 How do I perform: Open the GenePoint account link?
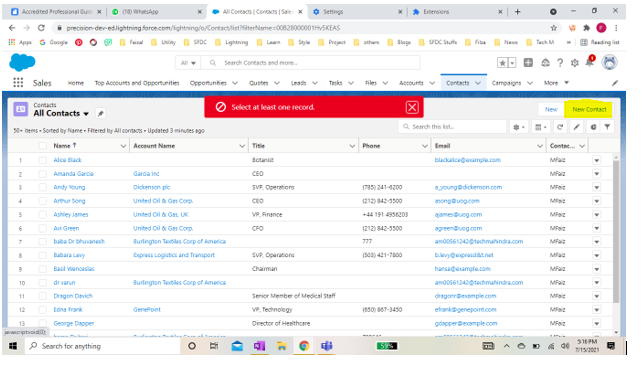(x=147, y=310)
